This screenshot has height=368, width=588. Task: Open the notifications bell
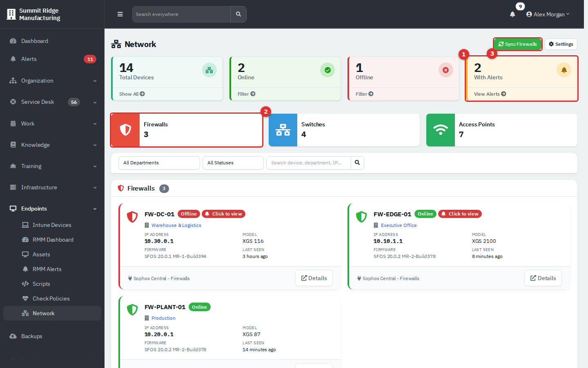[512, 14]
